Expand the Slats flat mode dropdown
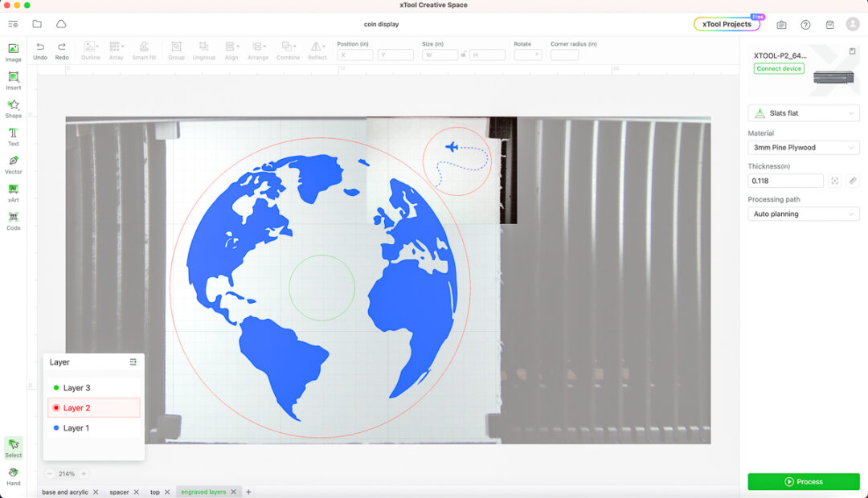868x498 pixels. pos(803,113)
